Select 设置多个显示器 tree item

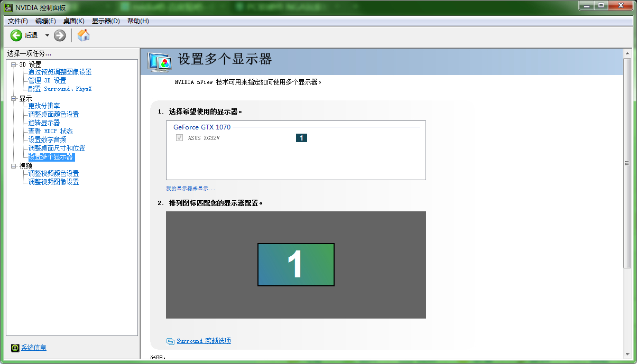coord(51,157)
